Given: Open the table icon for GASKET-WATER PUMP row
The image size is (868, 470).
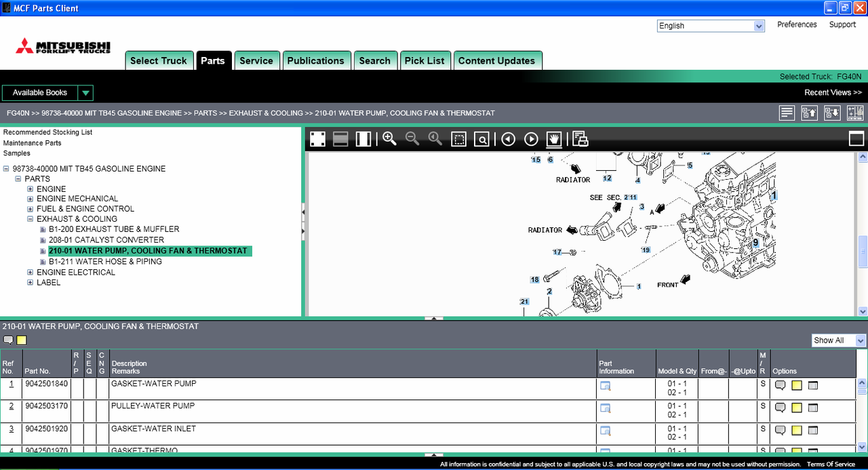Looking at the screenshot, I should click(x=813, y=386).
